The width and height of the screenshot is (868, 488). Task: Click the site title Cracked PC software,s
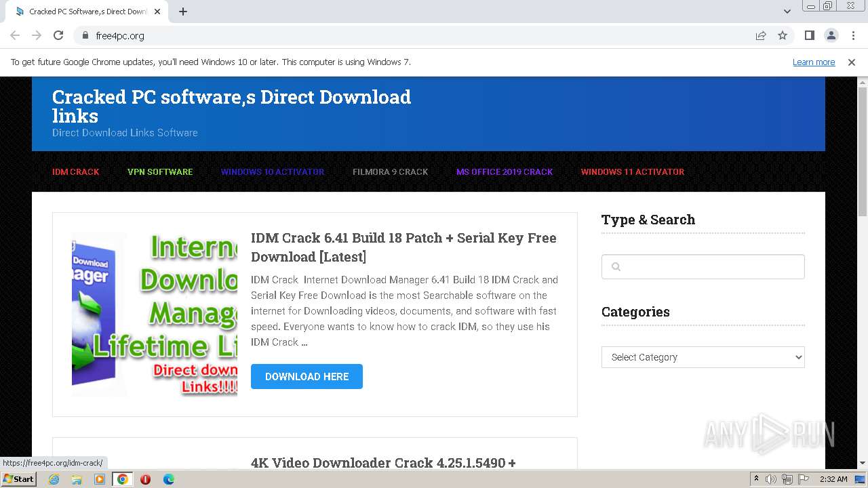(x=231, y=106)
